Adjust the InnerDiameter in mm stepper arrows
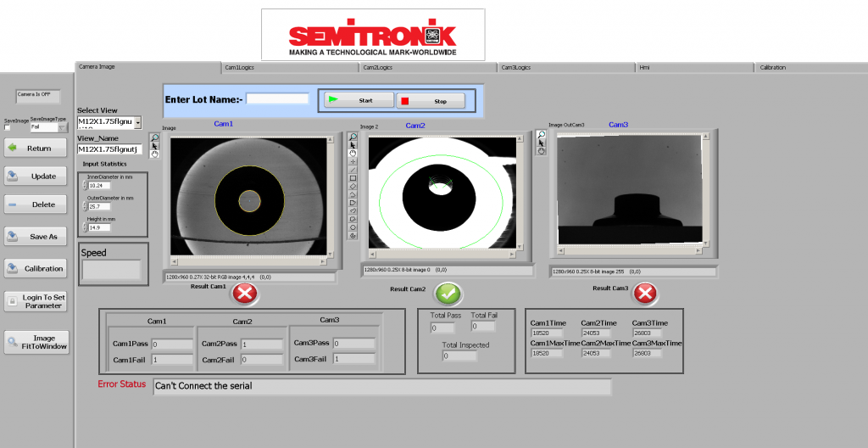Viewport: 868px width, 448px height. (x=85, y=185)
